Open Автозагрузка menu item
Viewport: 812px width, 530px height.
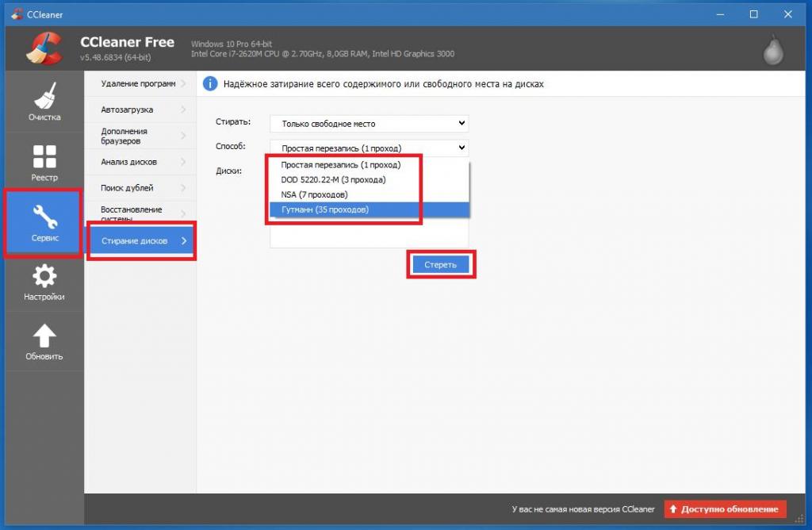click(x=140, y=109)
